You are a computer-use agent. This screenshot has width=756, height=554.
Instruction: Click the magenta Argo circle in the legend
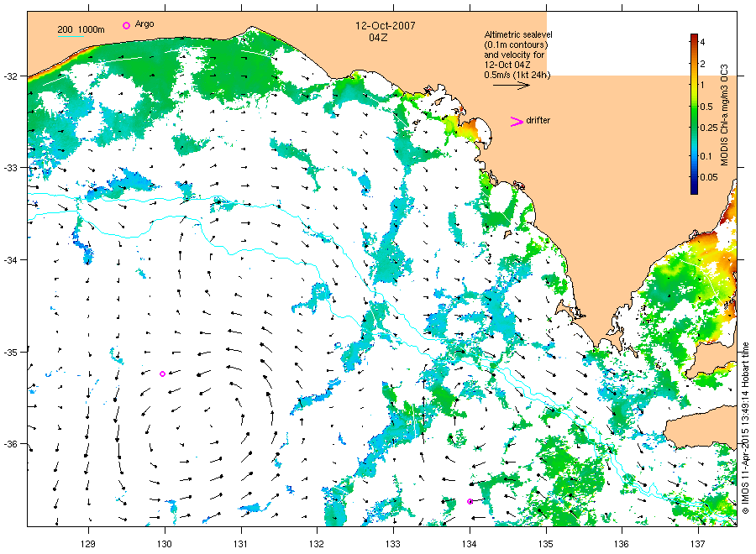126,25
